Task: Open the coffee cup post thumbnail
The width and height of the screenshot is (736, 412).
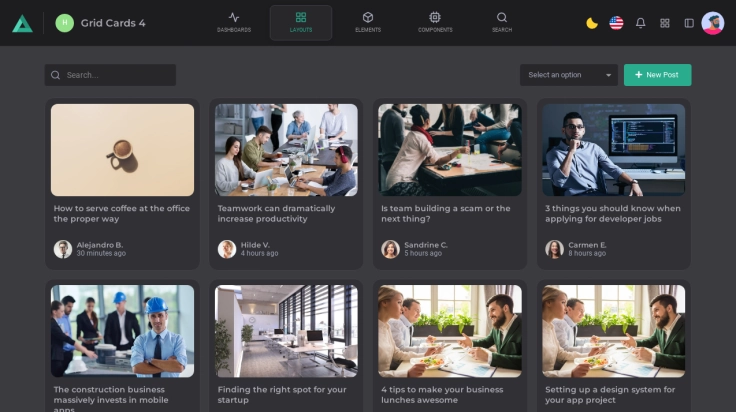Action: 122,150
